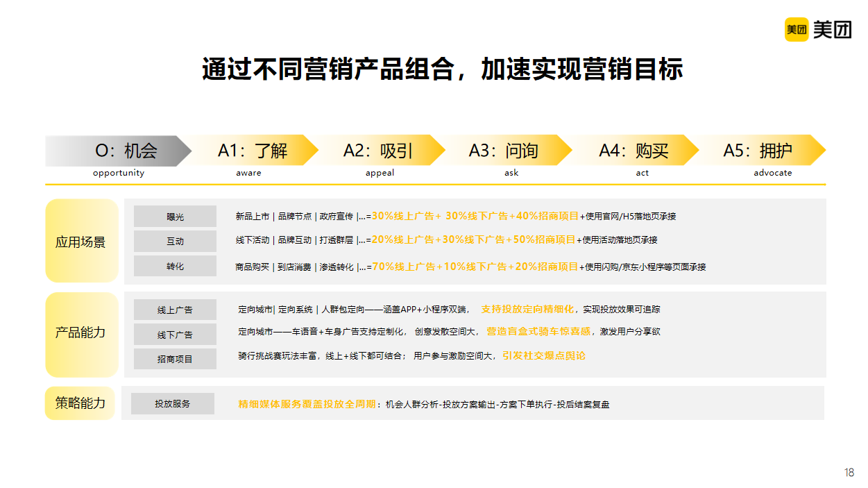Select the yellow 产品能力 category box
Image resolution: width=868 pixels, height=488 pixels.
click(x=81, y=333)
